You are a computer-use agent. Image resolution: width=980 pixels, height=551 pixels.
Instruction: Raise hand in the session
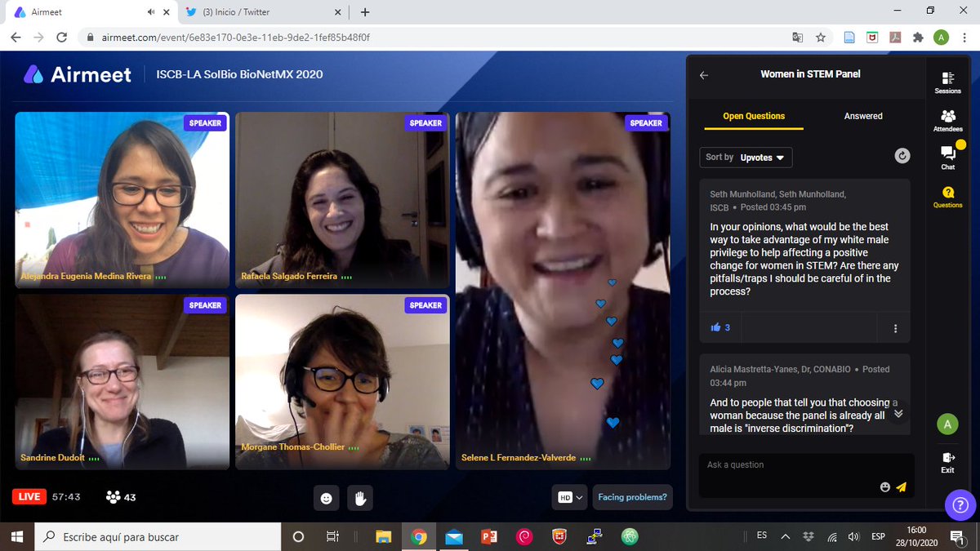point(359,498)
